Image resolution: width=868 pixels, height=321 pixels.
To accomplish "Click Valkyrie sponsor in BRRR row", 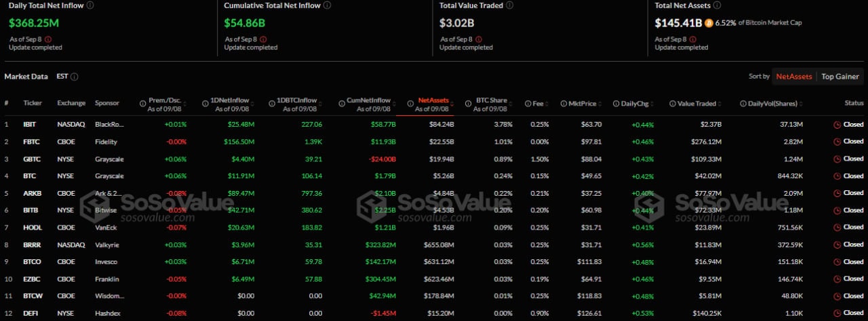I will pyautogui.click(x=107, y=244).
